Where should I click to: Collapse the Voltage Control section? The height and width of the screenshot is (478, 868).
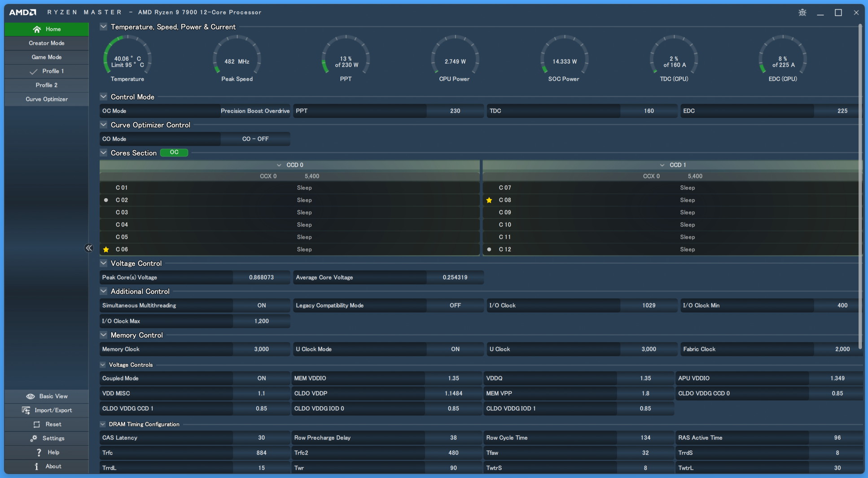pyautogui.click(x=104, y=263)
